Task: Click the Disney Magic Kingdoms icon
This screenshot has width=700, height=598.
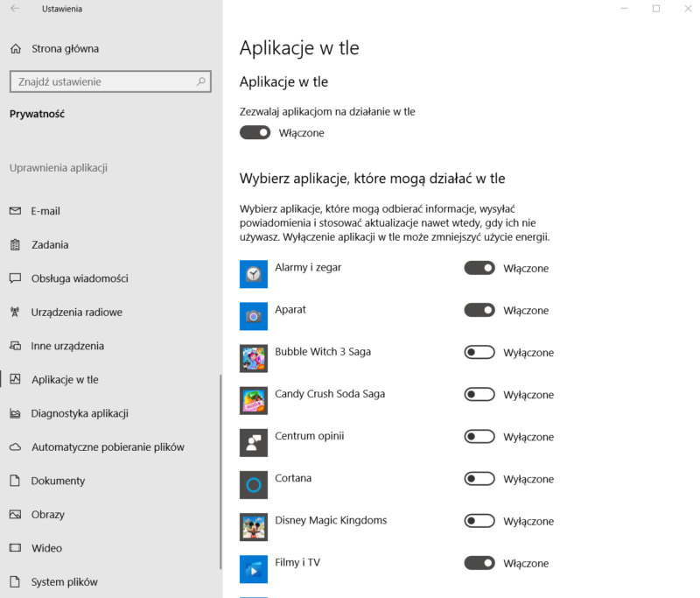Action: pyautogui.click(x=253, y=526)
